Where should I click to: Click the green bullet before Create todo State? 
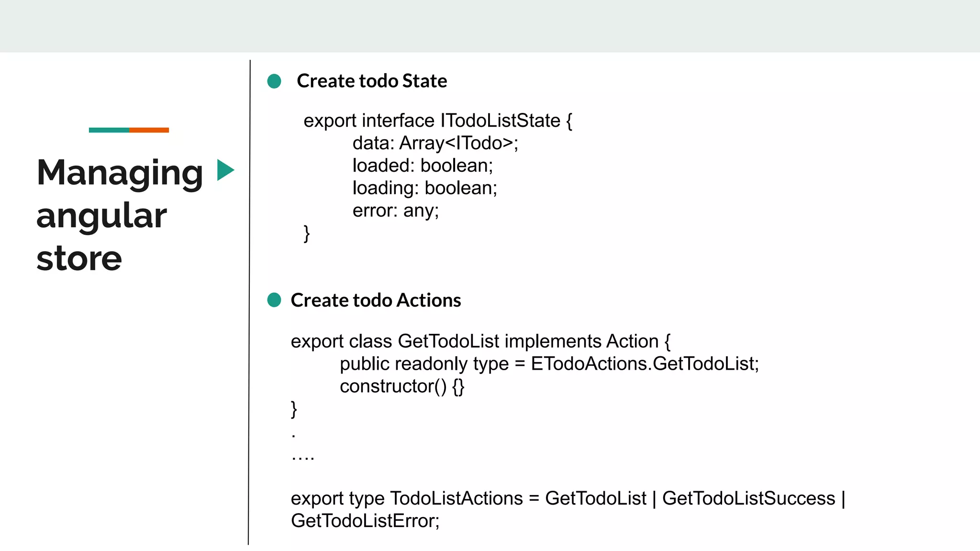click(274, 81)
